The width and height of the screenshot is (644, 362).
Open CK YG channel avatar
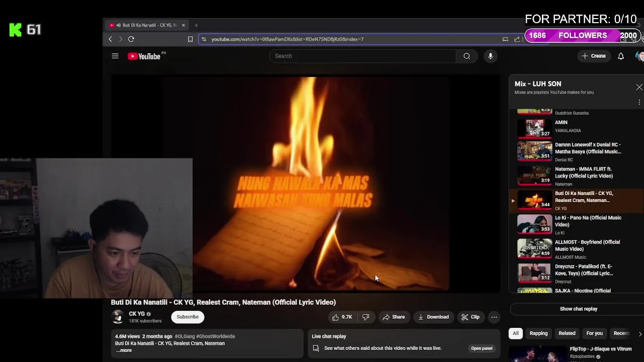pos(118,317)
